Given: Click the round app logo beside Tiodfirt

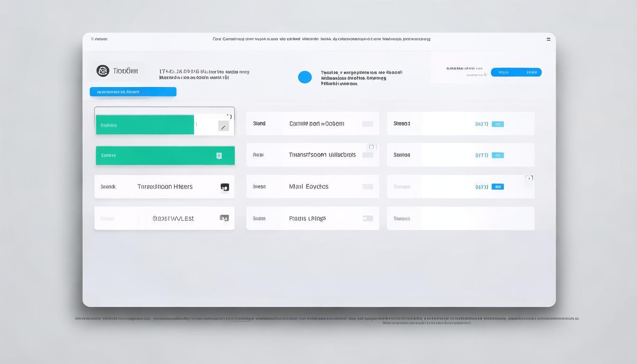Looking at the screenshot, I should coord(103,71).
